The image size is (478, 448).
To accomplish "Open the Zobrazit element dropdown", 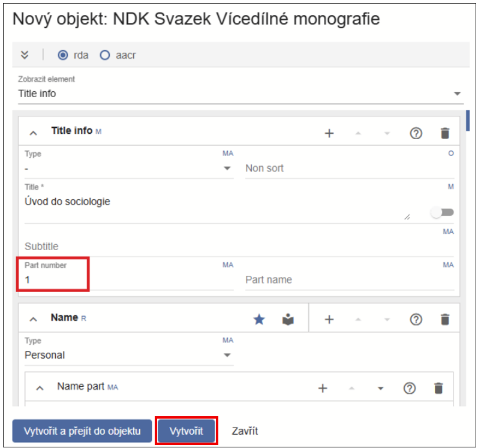I will (240, 94).
